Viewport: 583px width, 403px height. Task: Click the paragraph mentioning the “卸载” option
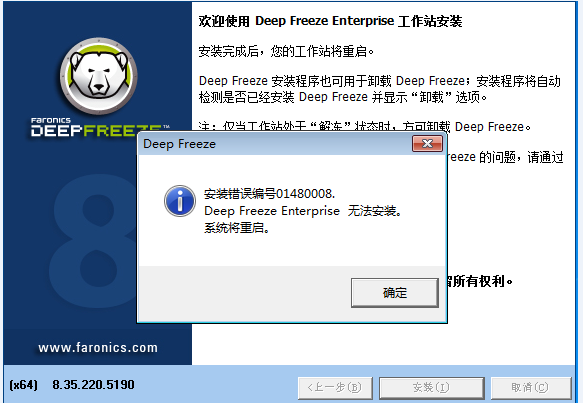[380, 89]
